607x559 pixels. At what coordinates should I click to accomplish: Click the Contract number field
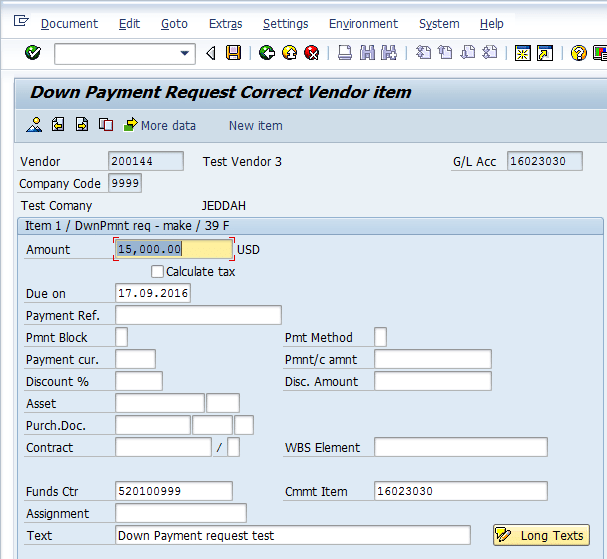[x=163, y=447]
